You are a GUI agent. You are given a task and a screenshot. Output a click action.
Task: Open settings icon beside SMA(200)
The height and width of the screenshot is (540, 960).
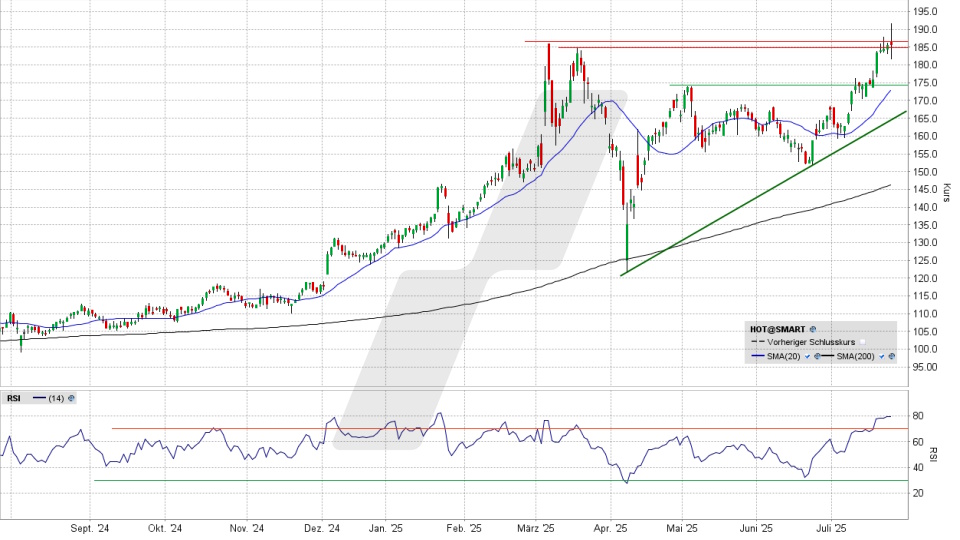point(891,356)
